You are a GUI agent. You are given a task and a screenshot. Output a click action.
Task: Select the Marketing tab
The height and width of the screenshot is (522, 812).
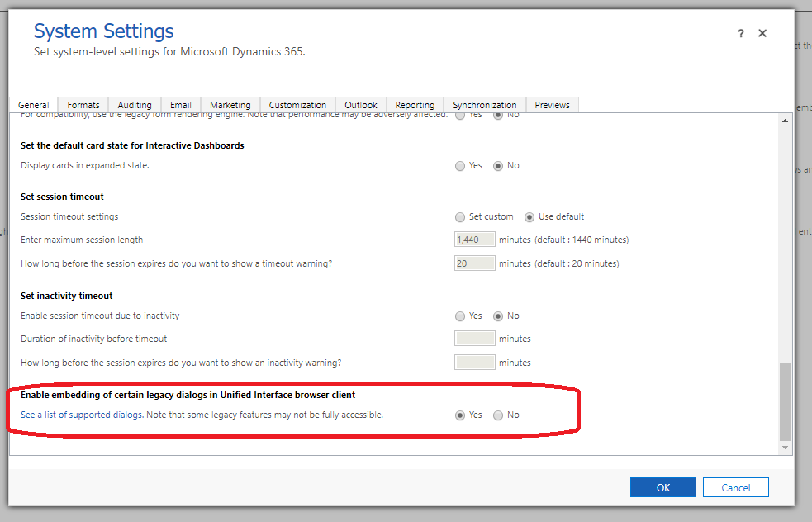230,104
